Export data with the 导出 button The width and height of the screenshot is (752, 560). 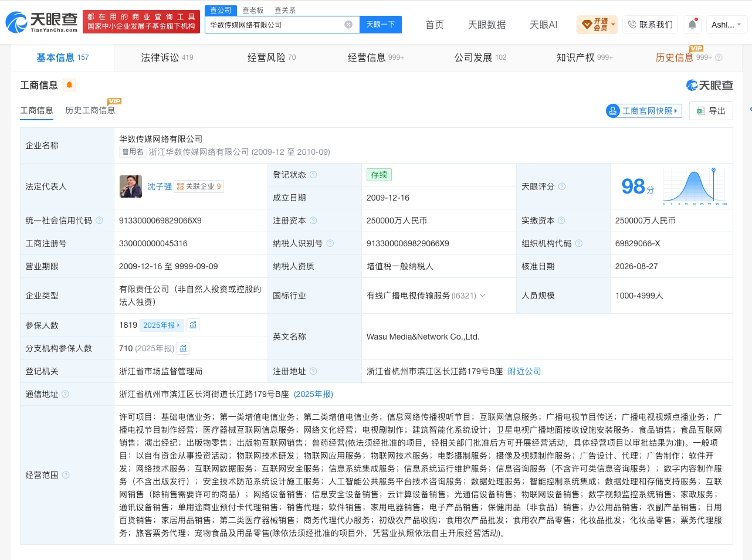[711, 111]
